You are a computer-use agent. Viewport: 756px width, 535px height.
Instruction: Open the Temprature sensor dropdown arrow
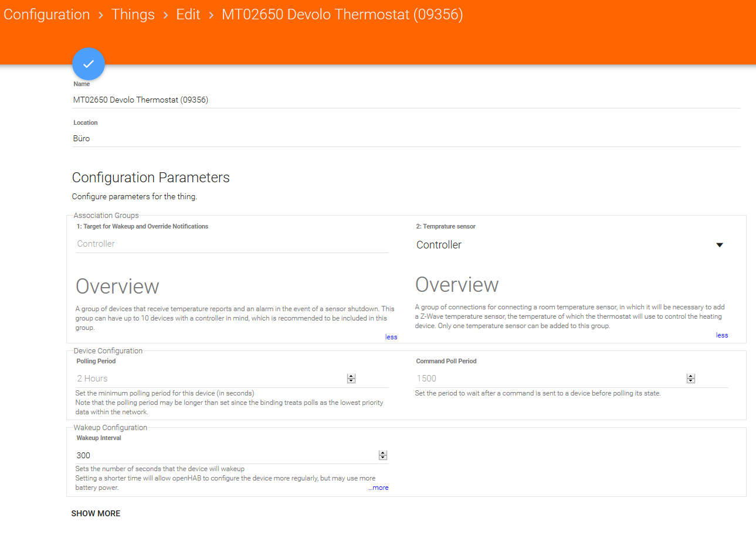[720, 245]
